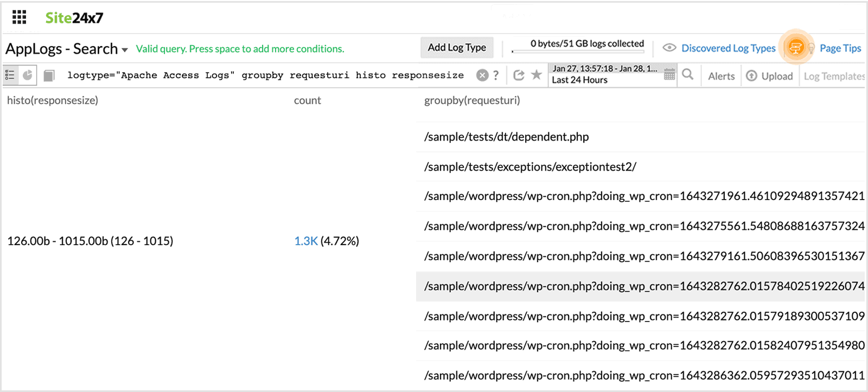Expand the AppLogs - Search dropdown

coord(125,50)
